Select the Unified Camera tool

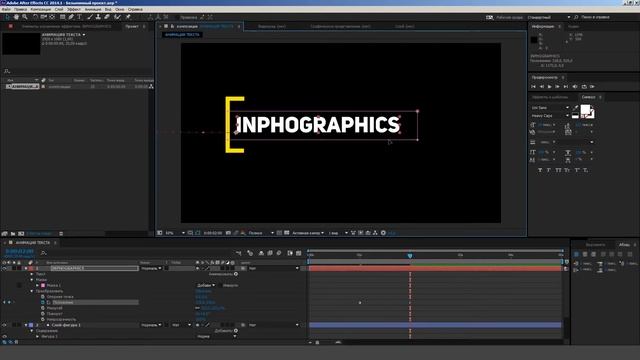click(44, 17)
